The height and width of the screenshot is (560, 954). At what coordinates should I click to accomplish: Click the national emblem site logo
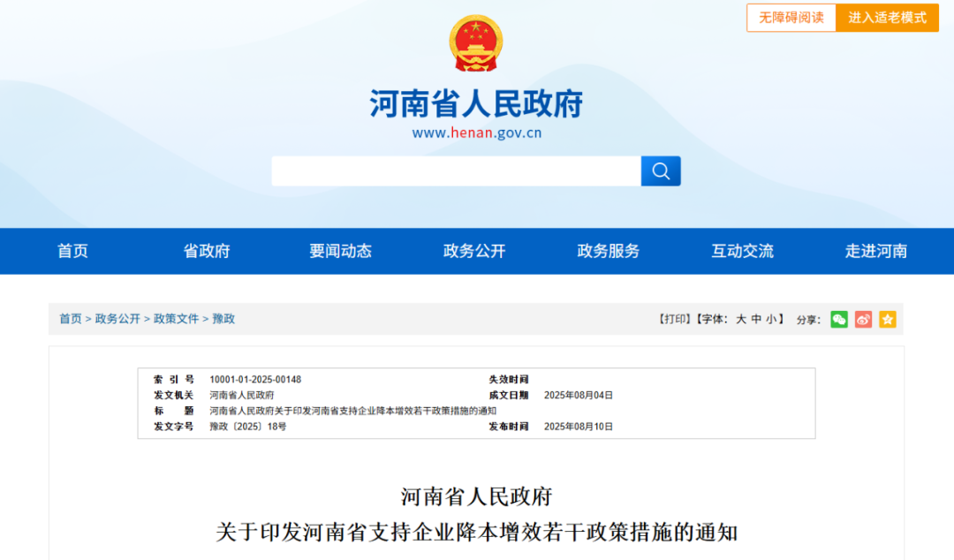(x=476, y=42)
